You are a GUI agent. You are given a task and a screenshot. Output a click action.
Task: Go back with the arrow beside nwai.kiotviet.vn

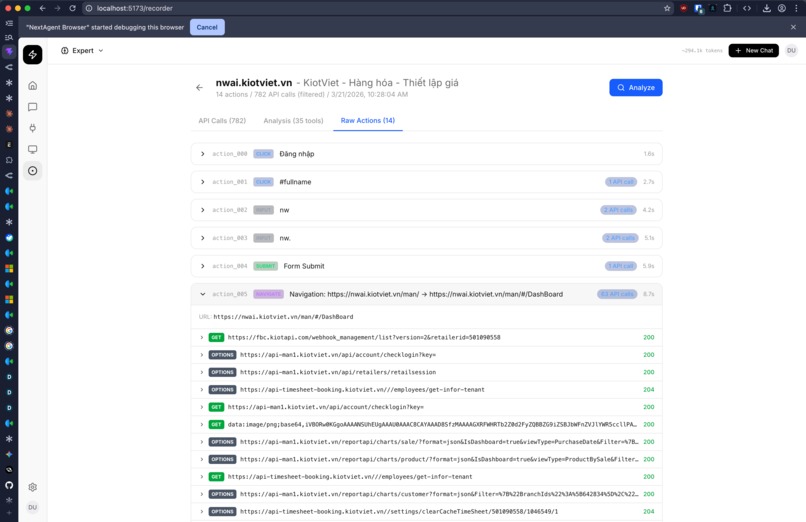pyautogui.click(x=199, y=87)
